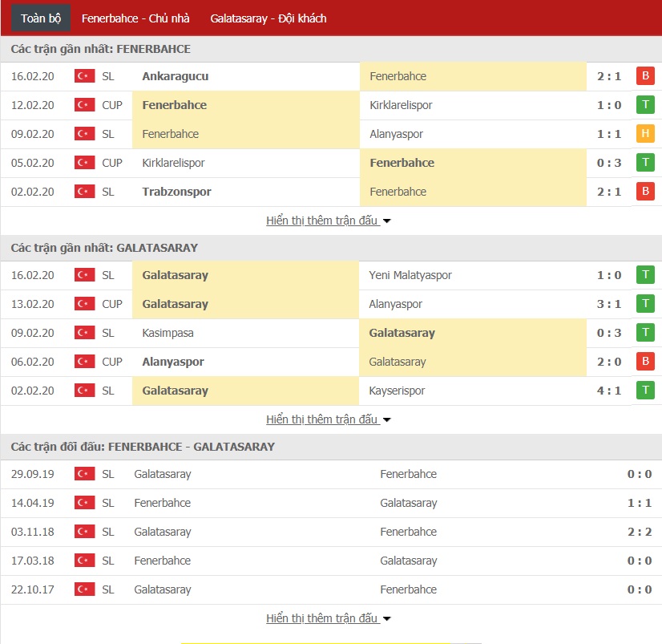Click Turkey flag on 05.02.20 Kirklarelispor row
The width and height of the screenshot is (662, 644).
pyautogui.click(x=84, y=163)
